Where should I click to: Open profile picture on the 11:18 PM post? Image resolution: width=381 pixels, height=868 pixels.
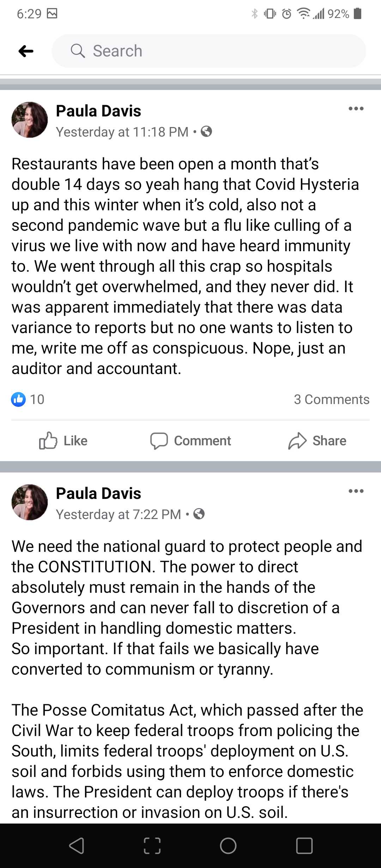30,120
